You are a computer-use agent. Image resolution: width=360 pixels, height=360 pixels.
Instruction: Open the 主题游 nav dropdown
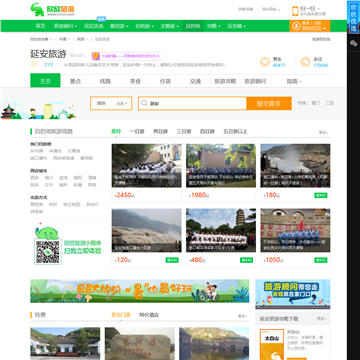point(170,26)
